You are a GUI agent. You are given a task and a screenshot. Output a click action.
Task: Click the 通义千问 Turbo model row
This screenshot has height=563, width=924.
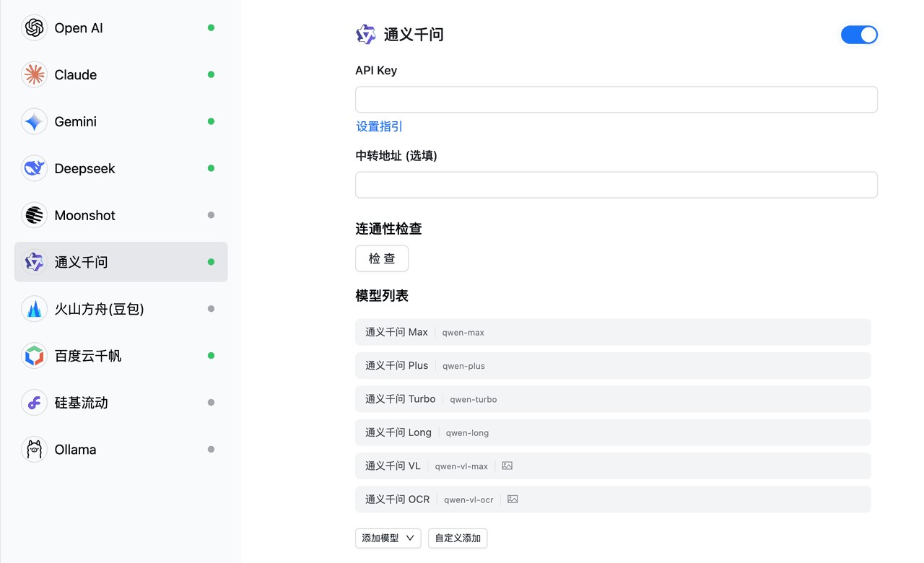pyautogui.click(x=613, y=399)
